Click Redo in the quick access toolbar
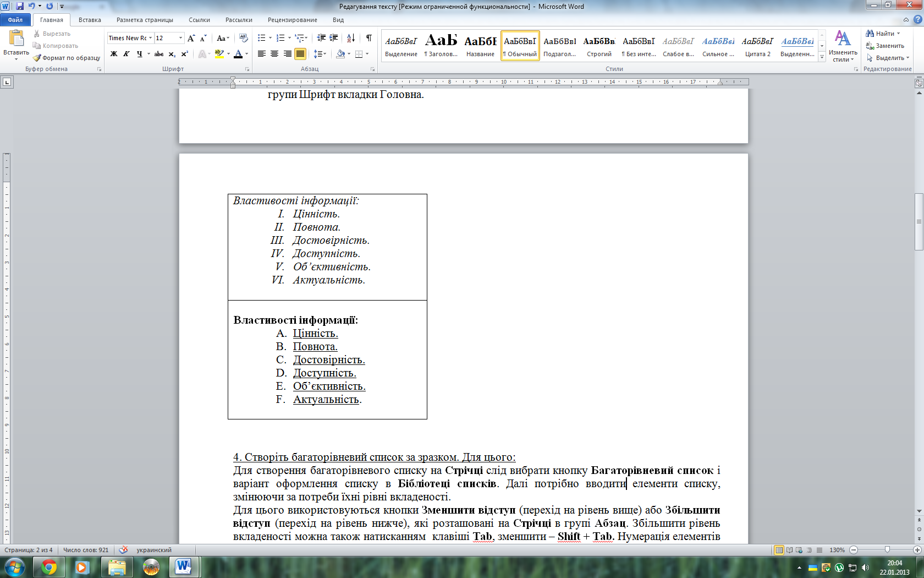Image resolution: width=924 pixels, height=578 pixels. tap(50, 6)
